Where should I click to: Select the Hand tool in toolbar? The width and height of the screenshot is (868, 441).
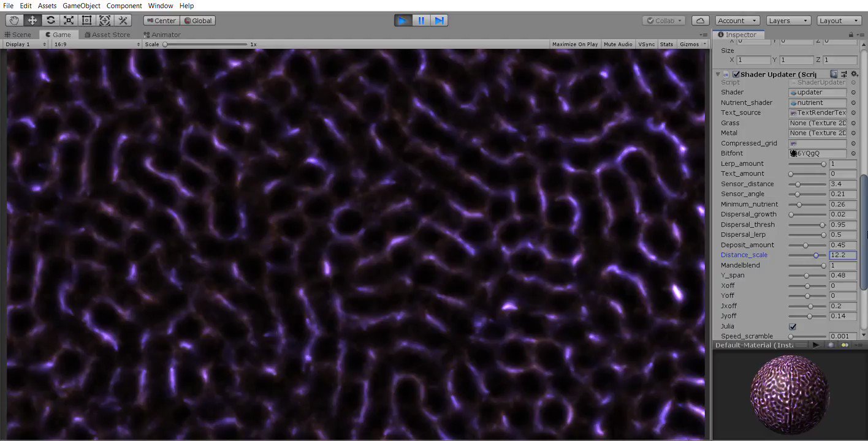tap(13, 20)
